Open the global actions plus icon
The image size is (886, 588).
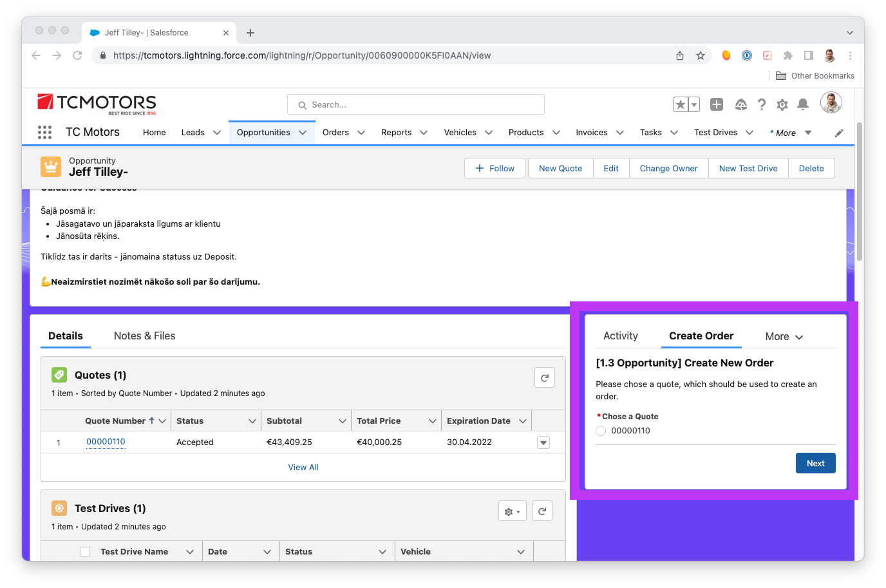pyautogui.click(x=717, y=104)
